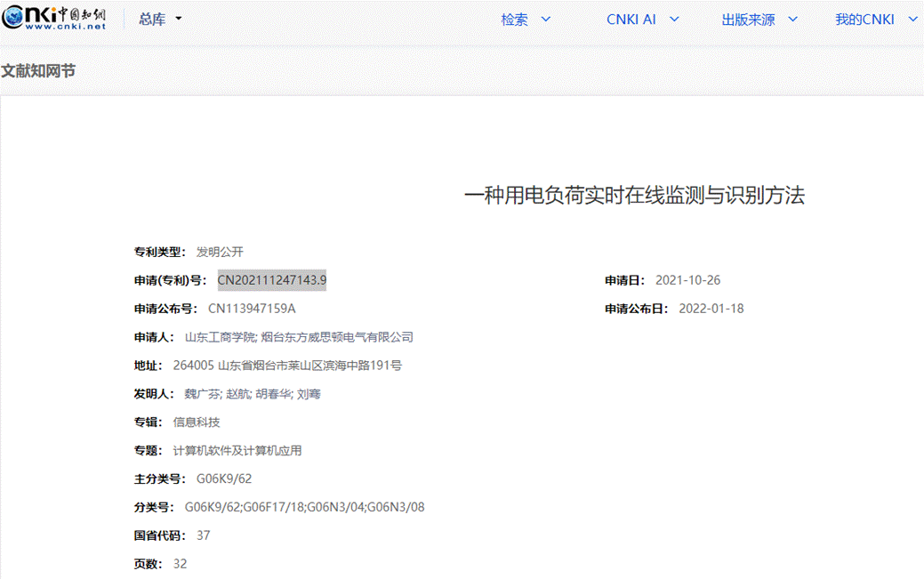Click the 计算机软件及计算机应用 topic
This screenshot has width=924, height=579.
coord(237,451)
